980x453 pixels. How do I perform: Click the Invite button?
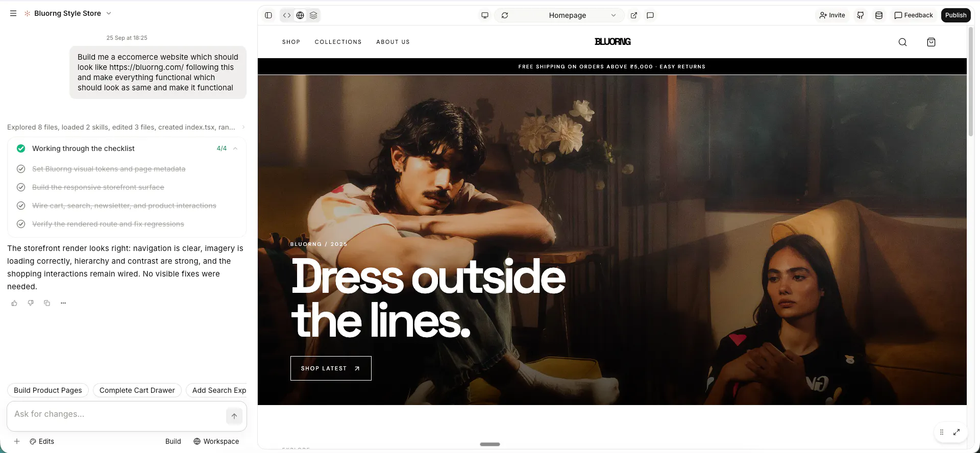(832, 15)
